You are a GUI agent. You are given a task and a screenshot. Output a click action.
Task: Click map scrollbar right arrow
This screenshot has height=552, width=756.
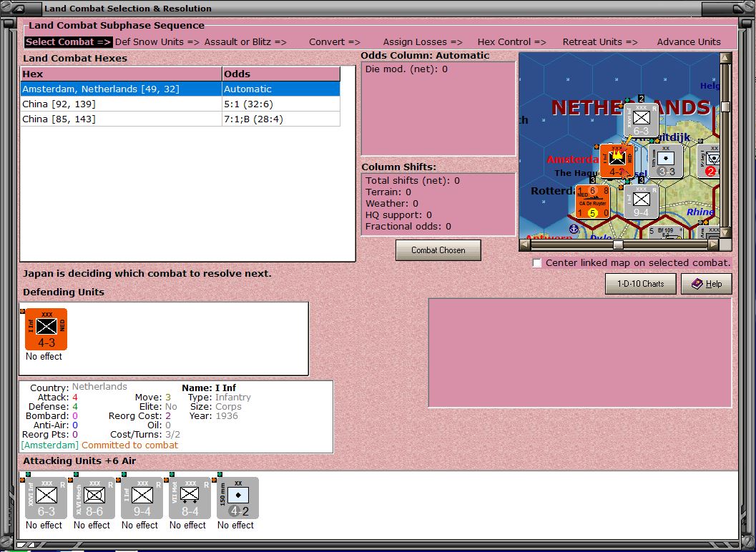[x=714, y=245]
